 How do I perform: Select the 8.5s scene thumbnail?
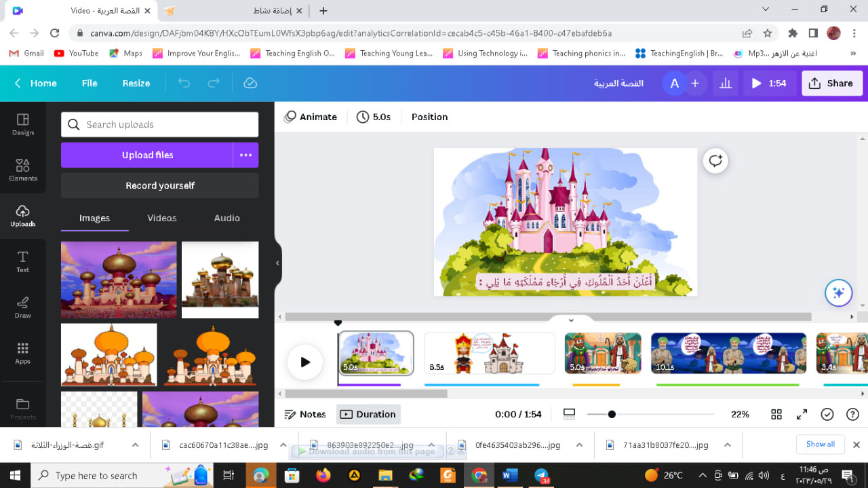[490, 353]
